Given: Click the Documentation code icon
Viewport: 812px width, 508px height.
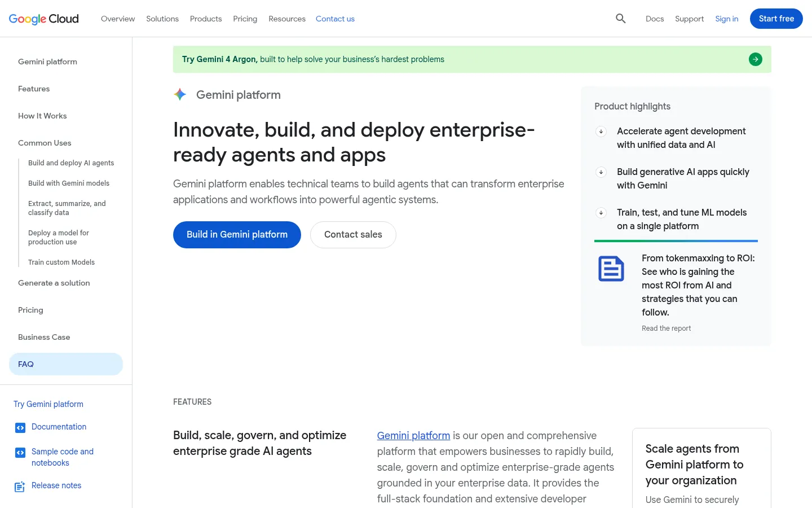Looking at the screenshot, I should pyautogui.click(x=20, y=428).
